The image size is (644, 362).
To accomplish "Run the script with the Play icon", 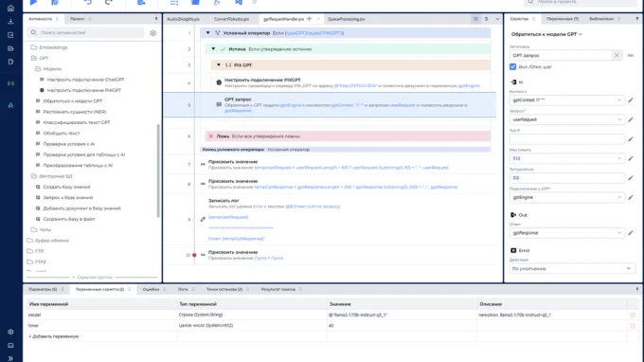I will (34, 3).
